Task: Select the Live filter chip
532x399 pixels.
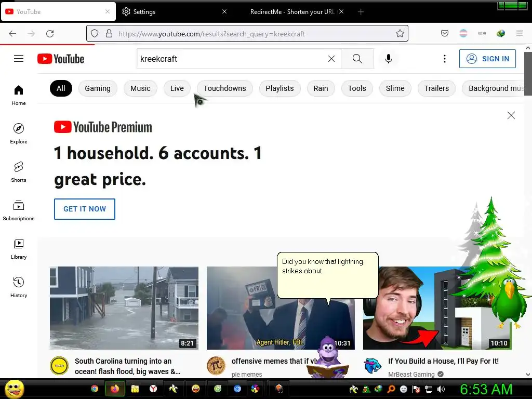Action: [x=177, y=88]
